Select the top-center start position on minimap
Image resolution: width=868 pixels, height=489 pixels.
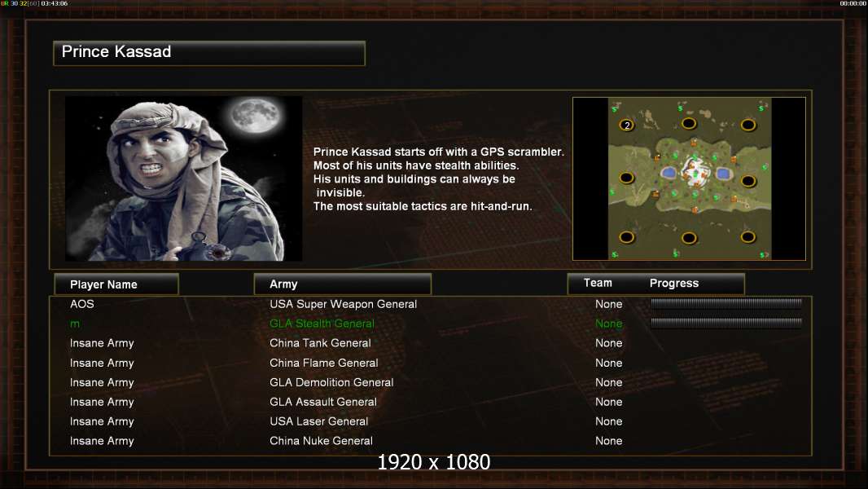tap(689, 123)
